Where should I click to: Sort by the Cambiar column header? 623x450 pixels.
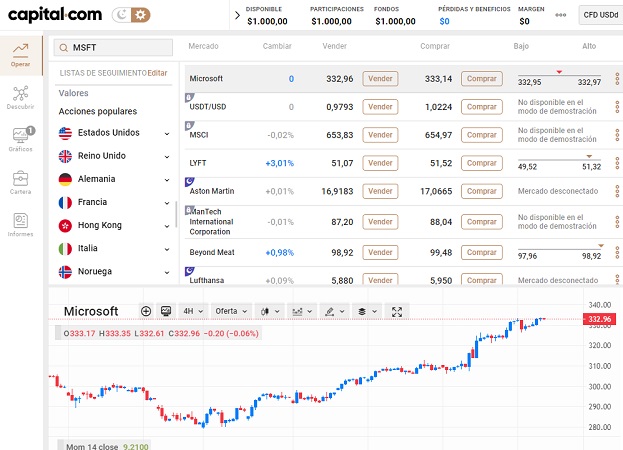point(277,46)
